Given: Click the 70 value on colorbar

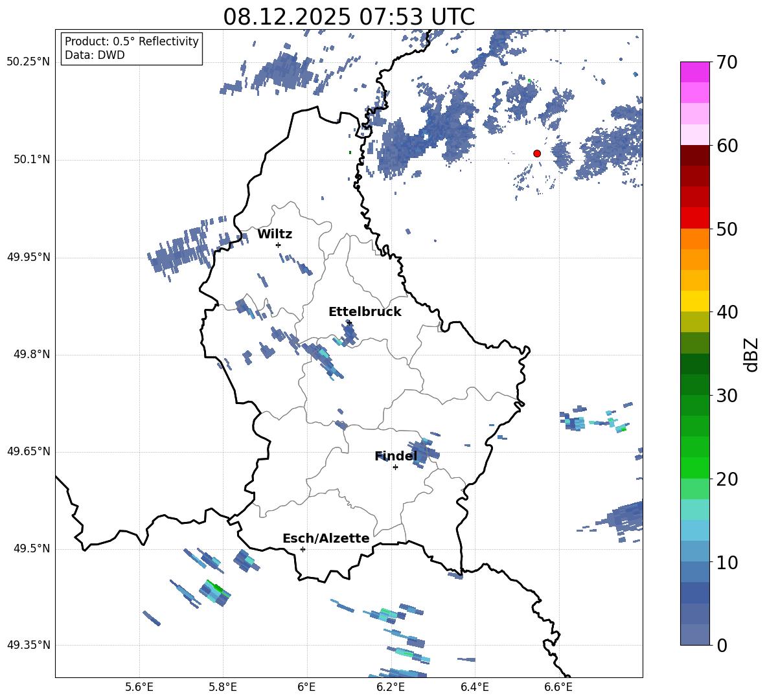Looking at the screenshot, I should 727,63.
